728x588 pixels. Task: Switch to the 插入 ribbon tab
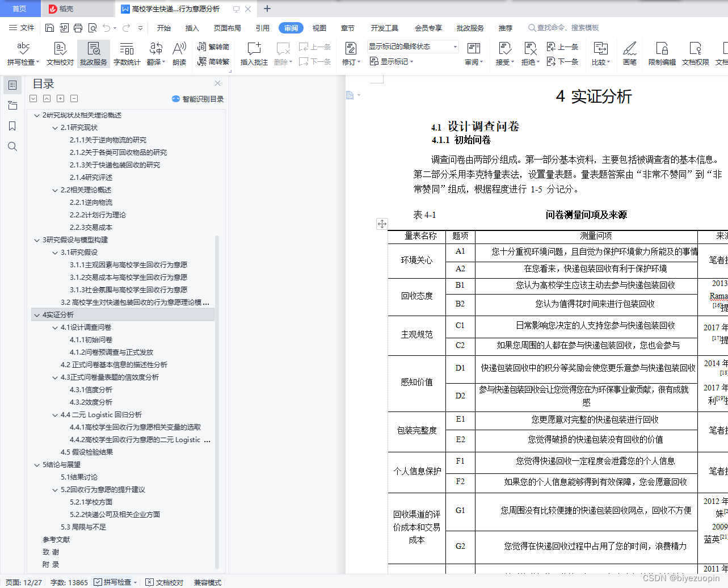(192, 28)
